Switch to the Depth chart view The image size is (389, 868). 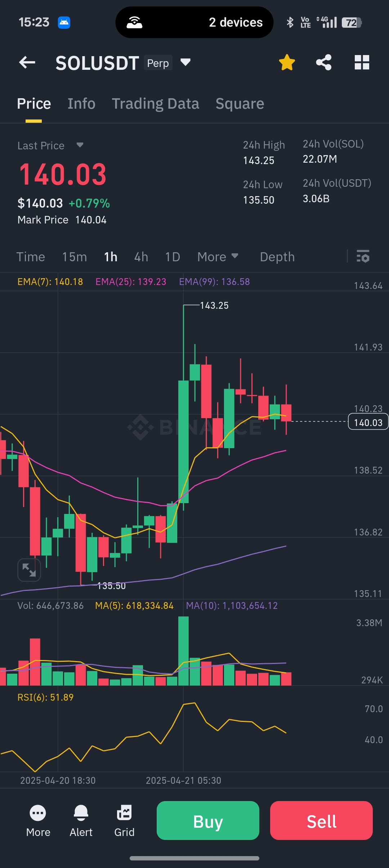point(277,257)
